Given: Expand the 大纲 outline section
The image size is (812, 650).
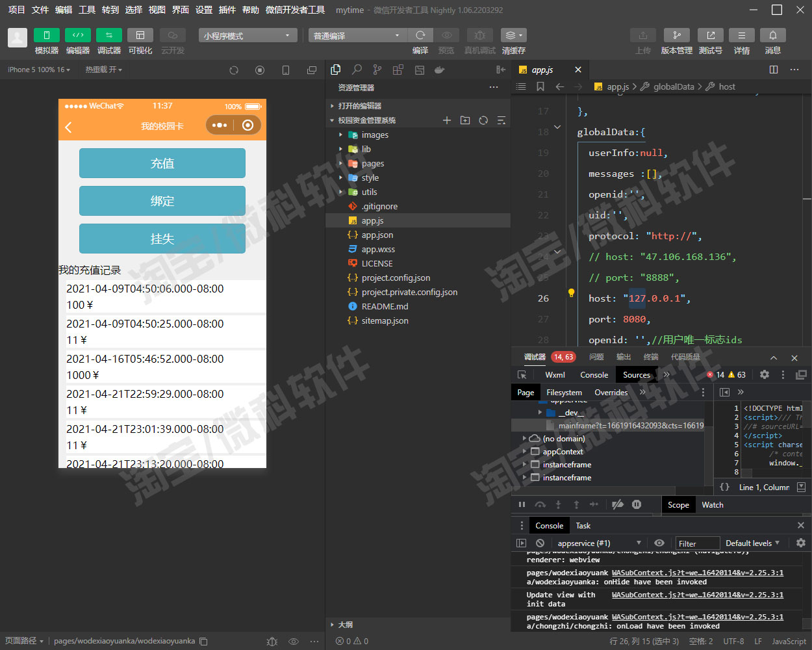Looking at the screenshot, I should (x=418, y=625).
